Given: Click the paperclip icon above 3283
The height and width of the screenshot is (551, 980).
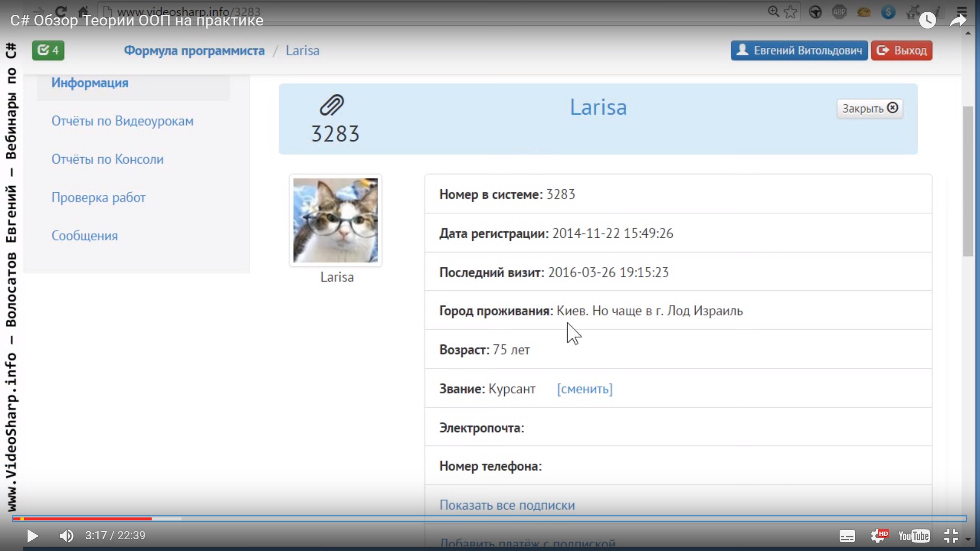Looking at the screenshot, I should [332, 105].
